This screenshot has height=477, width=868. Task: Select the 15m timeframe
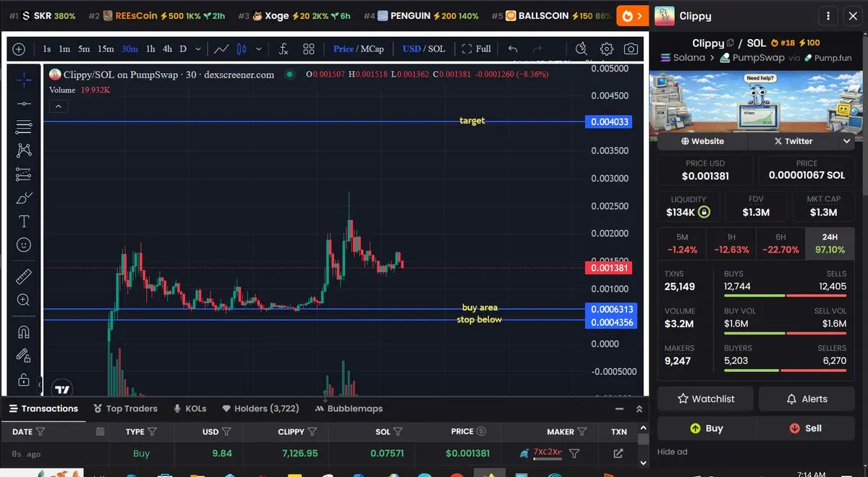(x=106, y=49)
